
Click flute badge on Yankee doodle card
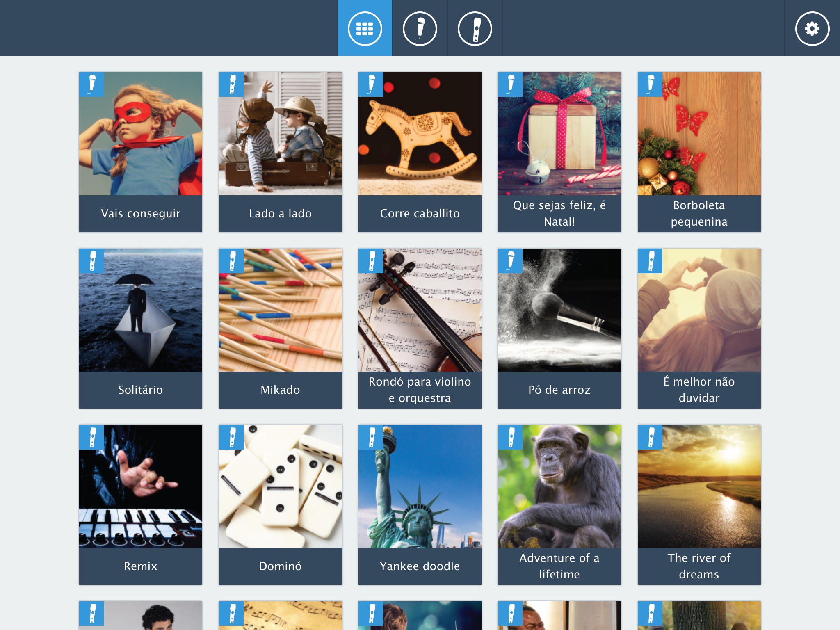[x=371, y=437]
